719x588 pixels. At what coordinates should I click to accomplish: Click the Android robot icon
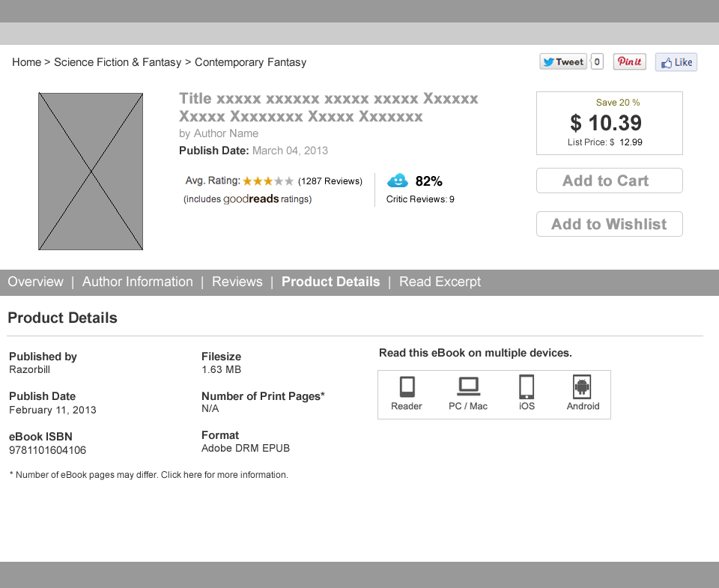[582, 387]
